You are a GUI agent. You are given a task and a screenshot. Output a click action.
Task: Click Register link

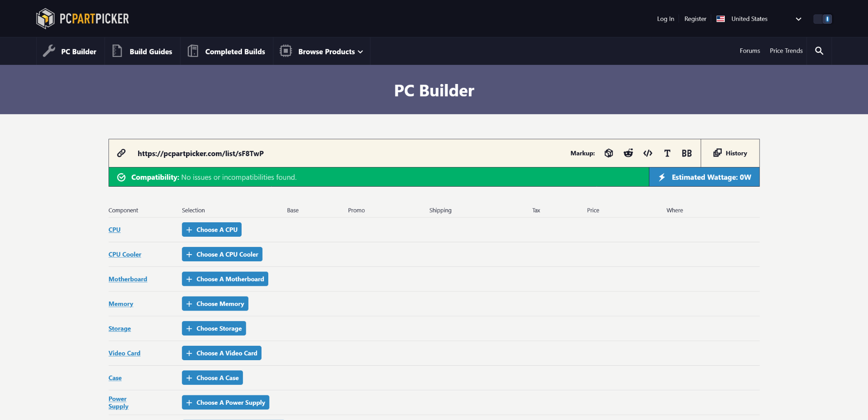pyautogui.click(x=695, y=19)
